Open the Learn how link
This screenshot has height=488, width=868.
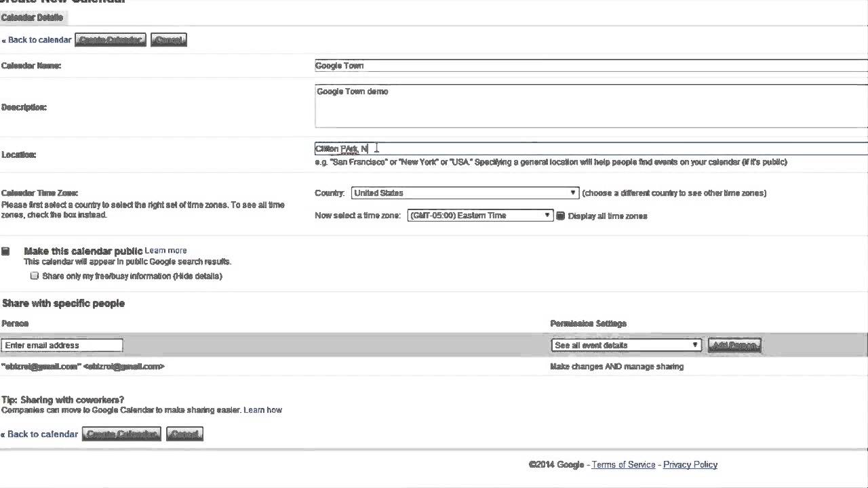263,410
